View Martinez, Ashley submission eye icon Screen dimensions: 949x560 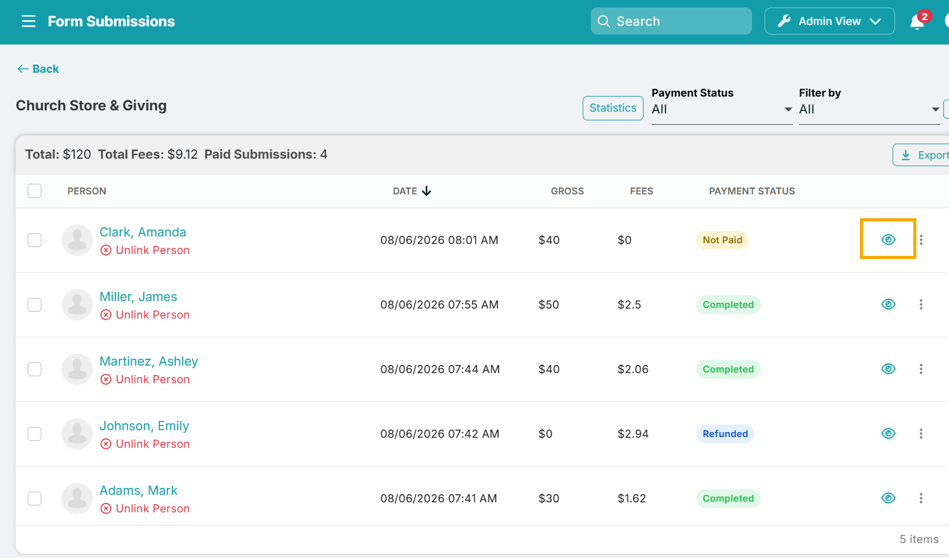tap(888, 369)
